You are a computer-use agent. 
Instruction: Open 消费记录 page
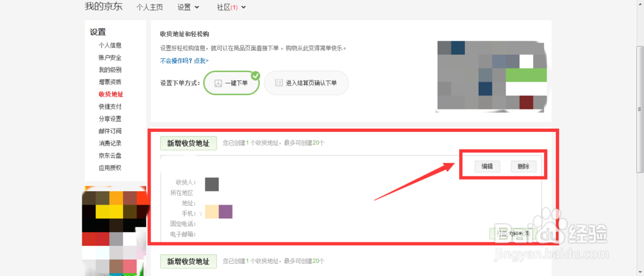pos(109,143)
